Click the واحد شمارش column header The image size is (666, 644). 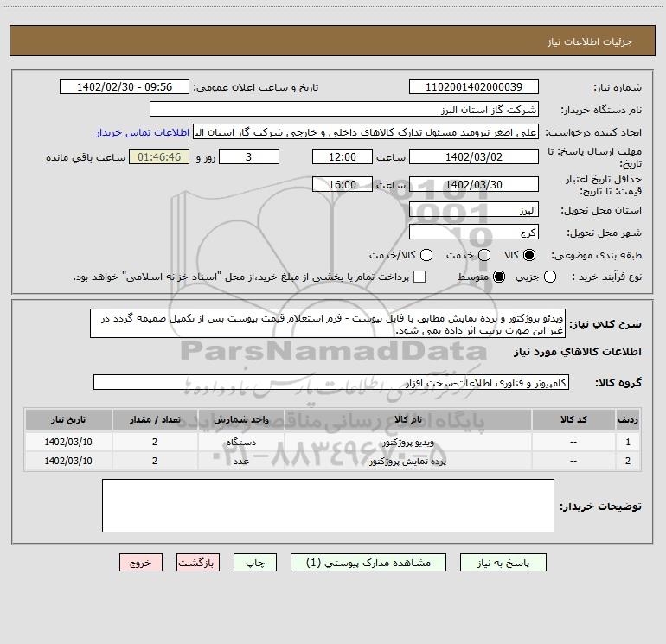pyautogui.click(x=240, y=420)
